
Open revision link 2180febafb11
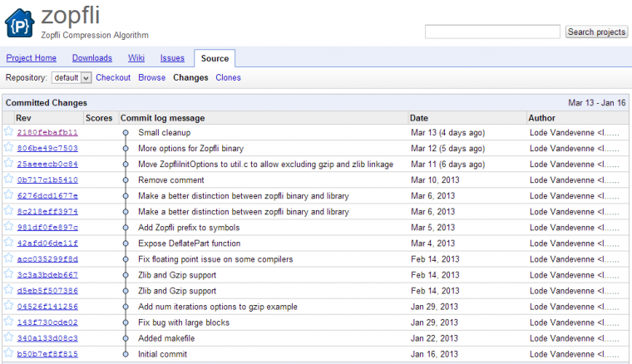point(47,132)
